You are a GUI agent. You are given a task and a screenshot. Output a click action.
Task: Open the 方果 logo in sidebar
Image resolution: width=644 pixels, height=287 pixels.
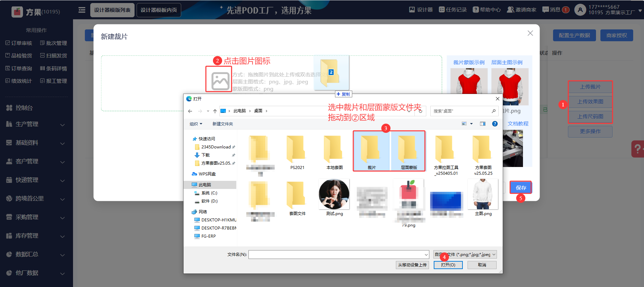point(36,12)
